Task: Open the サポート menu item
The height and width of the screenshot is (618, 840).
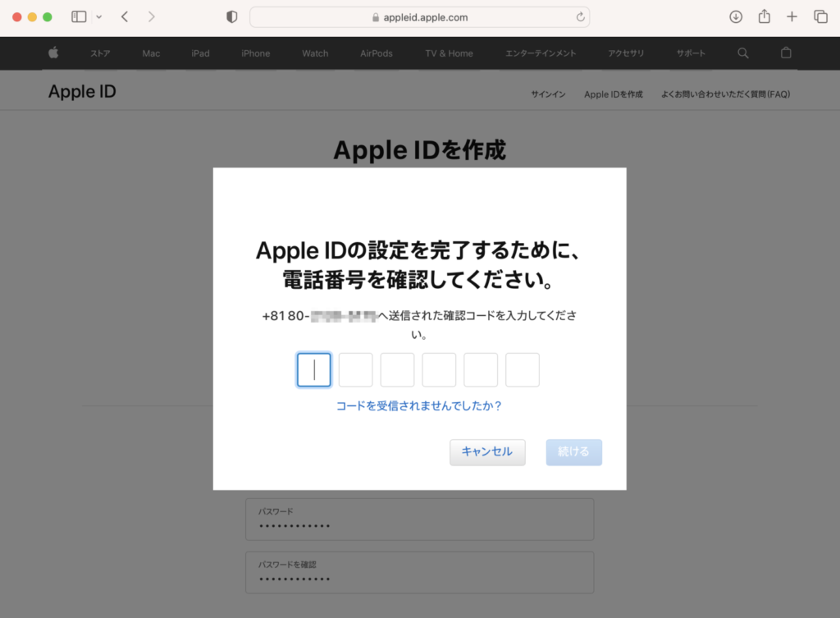Action: pyautogui.click(x=691, y=53)
